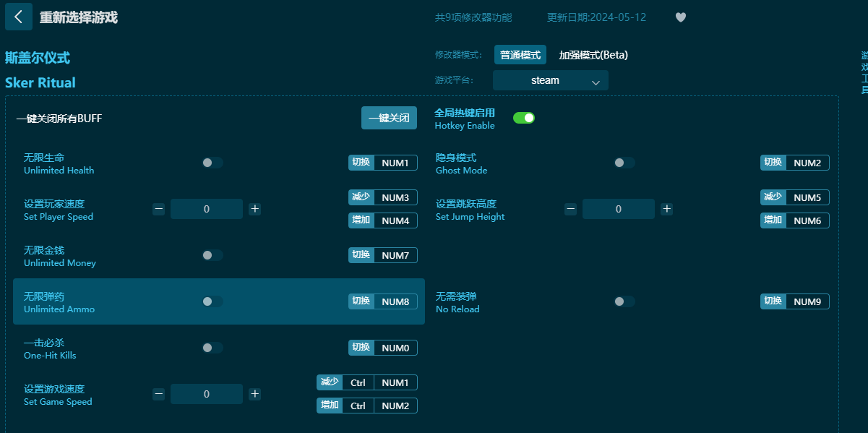Image resolution: width=868 pixels, height=433 pixels.
Task: Turn on Ghost Mode switch
Action: click(x=624, y=163)
